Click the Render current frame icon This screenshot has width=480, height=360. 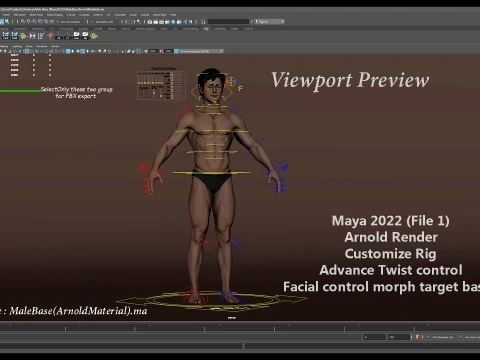(x=156, y=22)
